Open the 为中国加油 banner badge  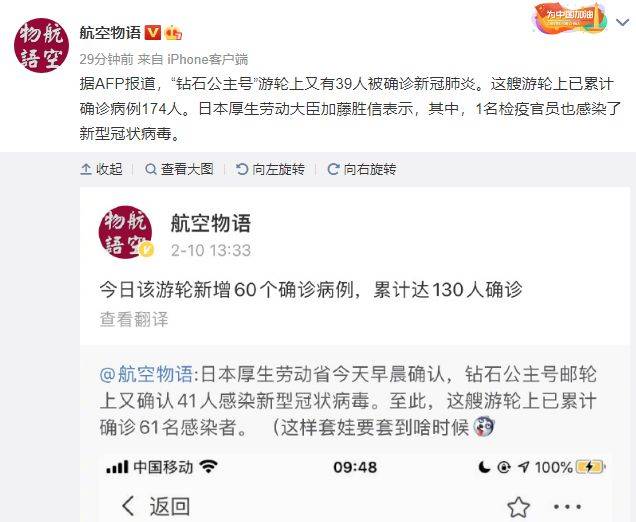[x=570, y=18]
